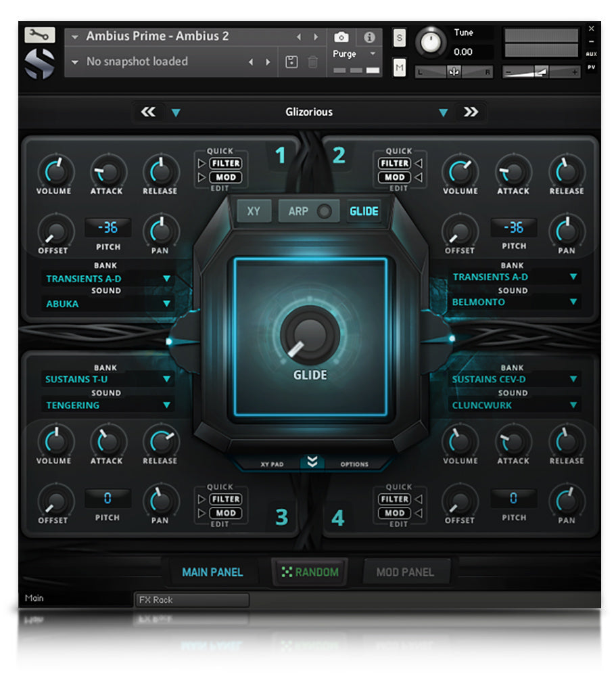Open layer 1 sound dropdown ABUKA
Screen dimensions: 616x678
click(107, 304)
